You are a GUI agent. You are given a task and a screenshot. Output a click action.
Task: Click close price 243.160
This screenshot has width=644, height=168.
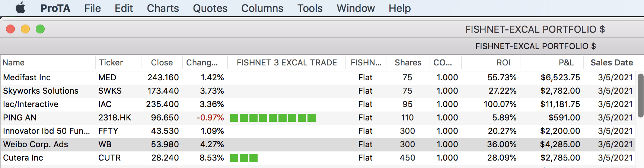[x=163, y=77]
